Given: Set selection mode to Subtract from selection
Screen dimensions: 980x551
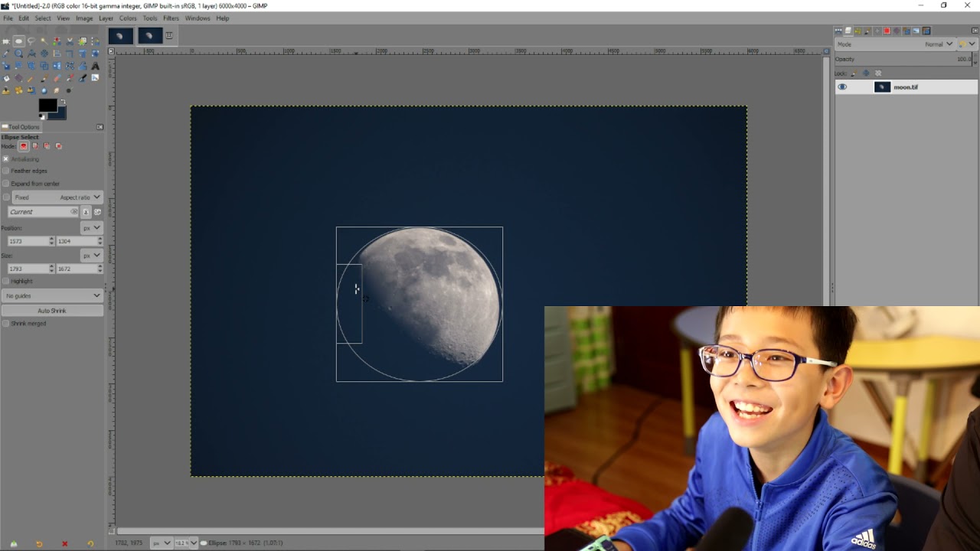Looking at the screenshot, I should [47, 145].
